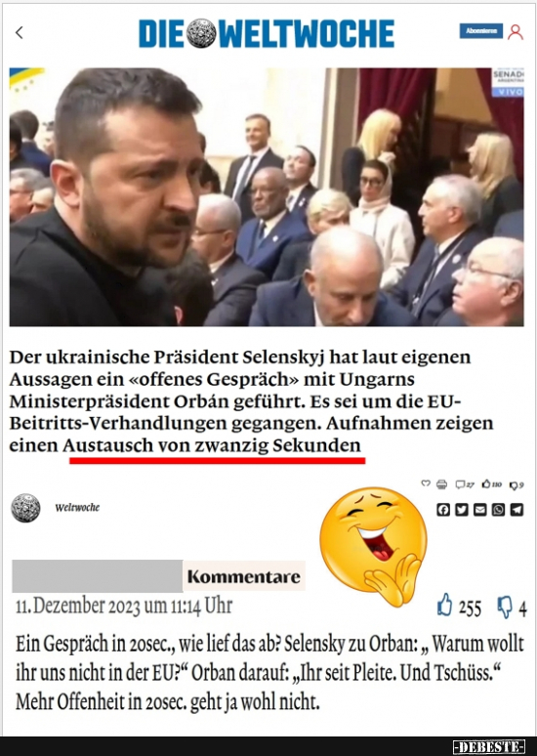Screen dimensions: 537x756
Task: Save article with the heart icon
Action: pyautogui.click(x=425, y=483)
